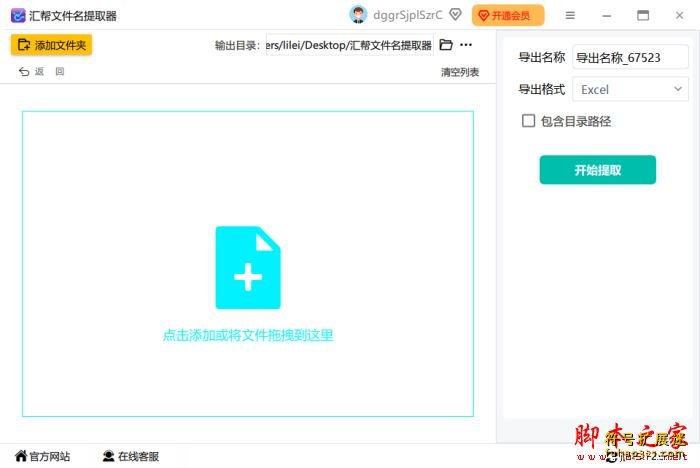This screenshot has width=700, height=468.
Task: Enable the 包含目录路径 checkbox
Action: [x=529, y=121]
